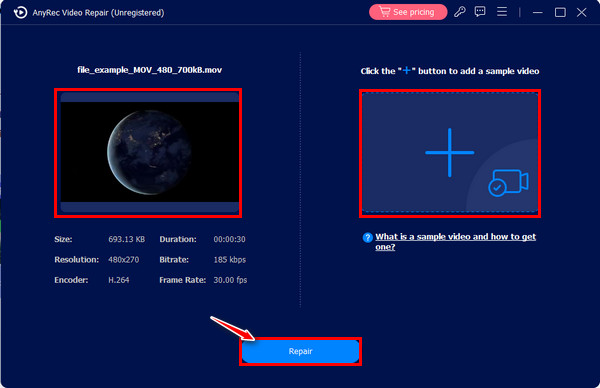
Task: Open the hamburger menu icon
Action: tap(502, 12)
